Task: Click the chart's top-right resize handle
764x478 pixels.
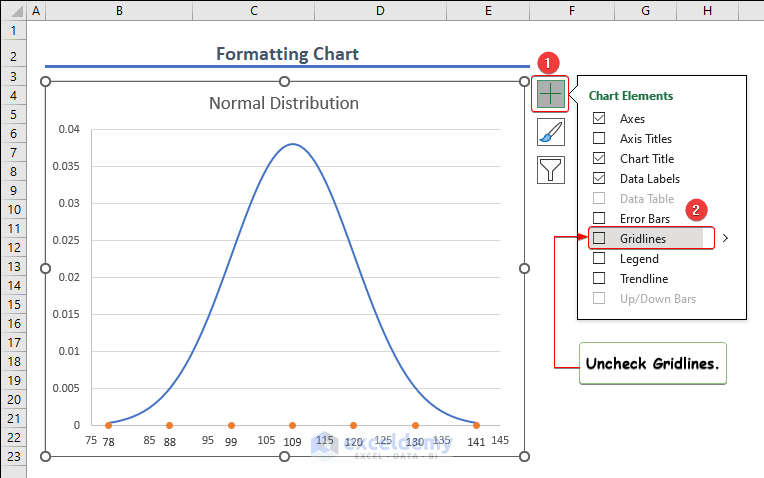Action: click(x=525, y=81)
